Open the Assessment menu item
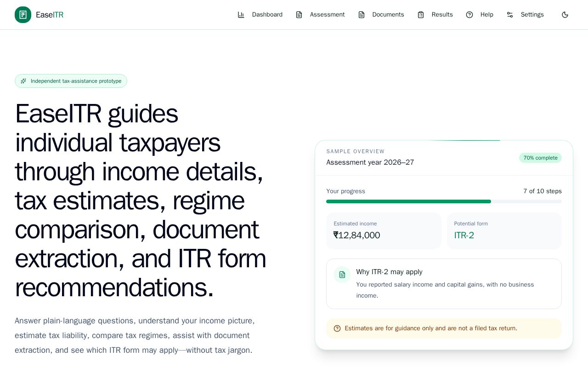This screenshot has height=368, width=588. [x=320, y=15]
